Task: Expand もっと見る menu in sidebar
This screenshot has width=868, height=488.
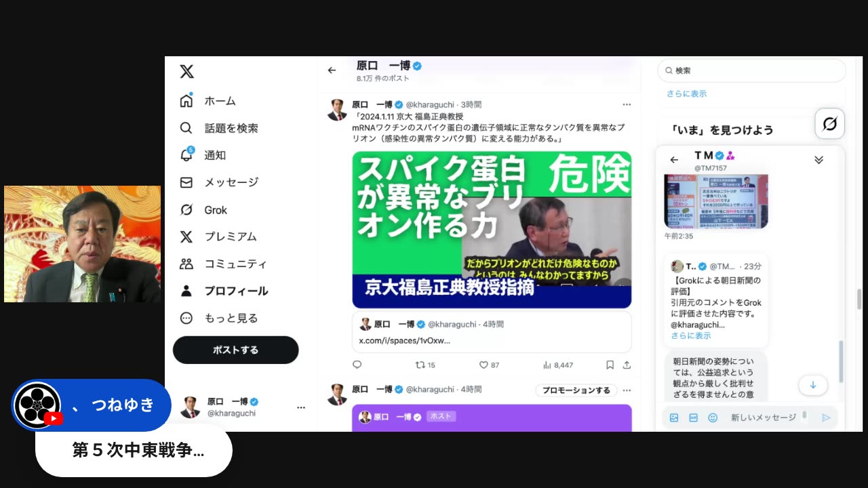Action: pos(219,318)
